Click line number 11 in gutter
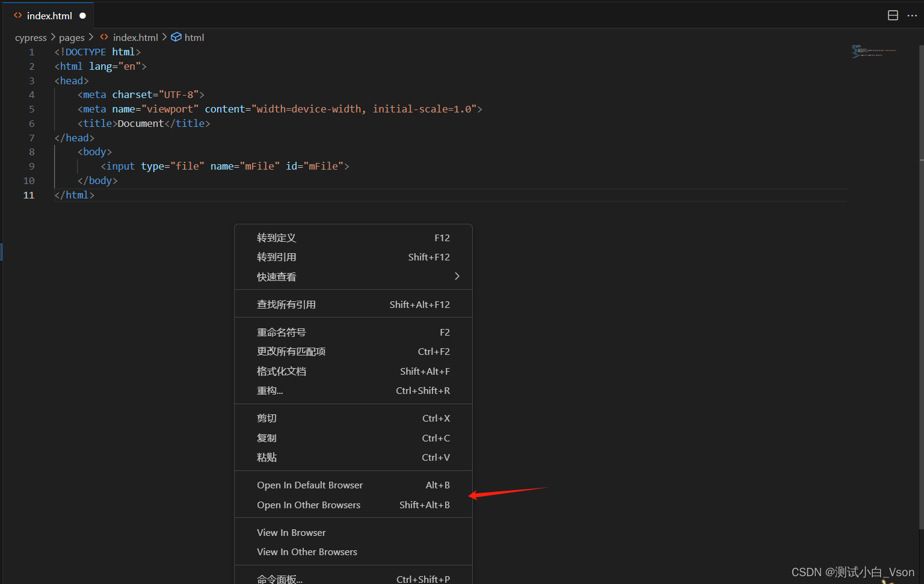The width and height of the screenshot is (924, 584). pyautogui.click(x=29, y=195)
